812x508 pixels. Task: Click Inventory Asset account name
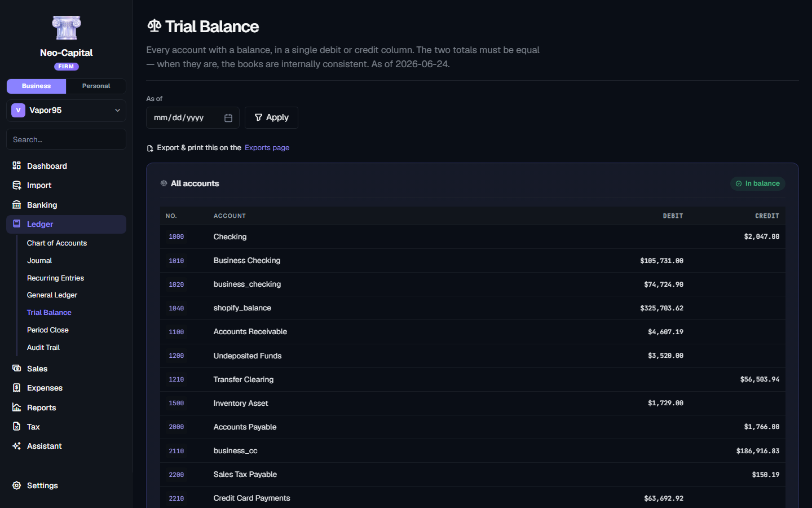point(240,403)
